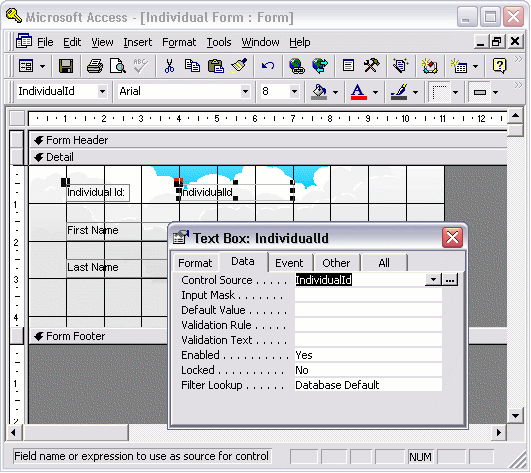Open the Edit menu
This screenshot has height=473, width=531.
[x=72, y=42]
